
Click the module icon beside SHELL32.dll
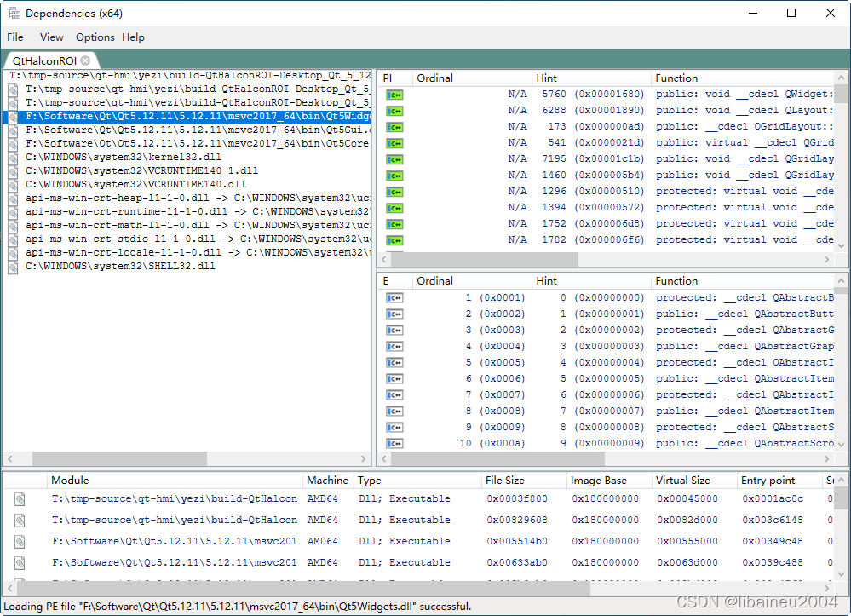coord(14,267)
